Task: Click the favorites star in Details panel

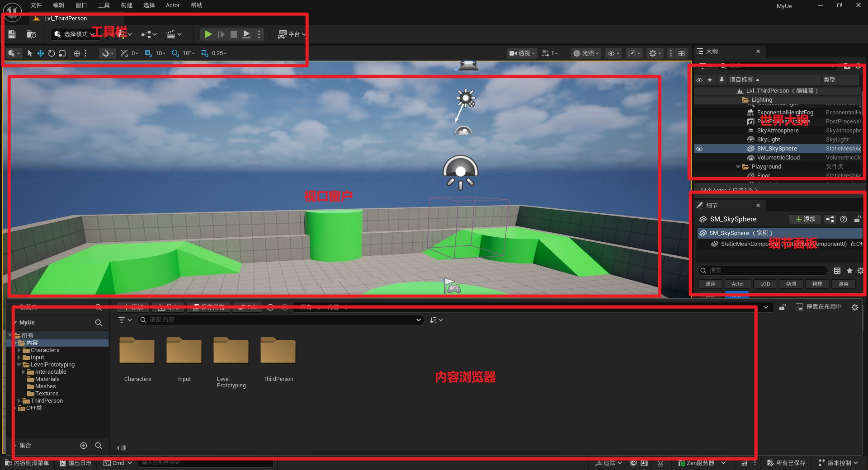Action: coord(849,271)
